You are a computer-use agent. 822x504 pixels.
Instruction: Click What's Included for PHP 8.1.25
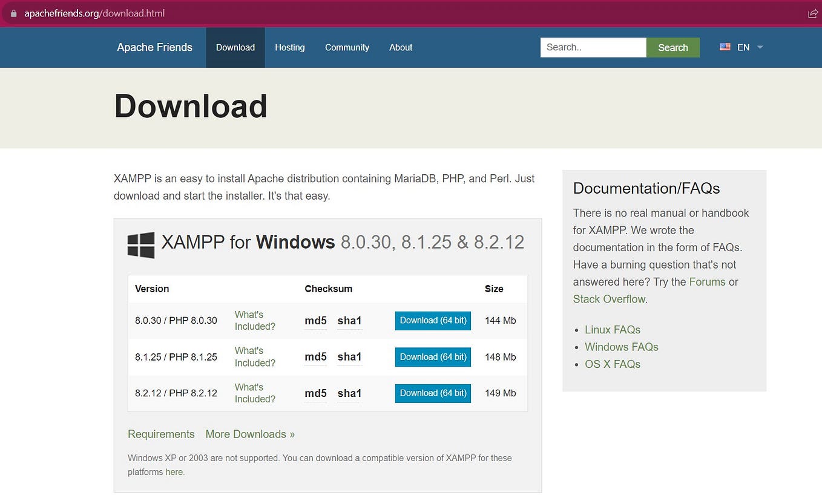(x=254, y=357)
